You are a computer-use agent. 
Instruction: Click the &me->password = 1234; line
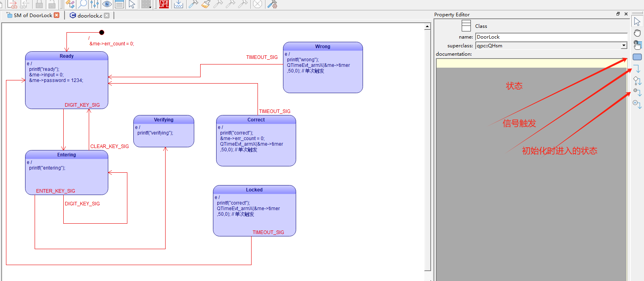pyautogui.click(x=56, y=80)
